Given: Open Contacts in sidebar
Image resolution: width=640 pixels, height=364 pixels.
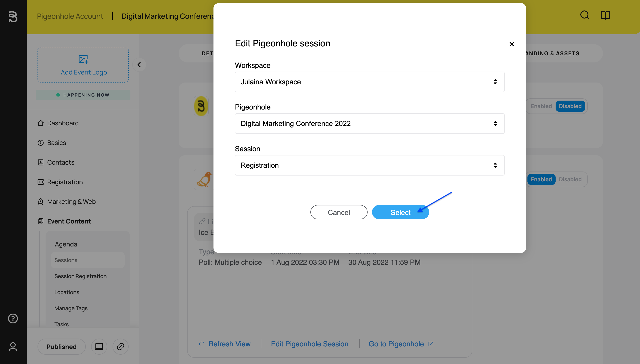Looking at the screenshot, I should pos(61,162).
